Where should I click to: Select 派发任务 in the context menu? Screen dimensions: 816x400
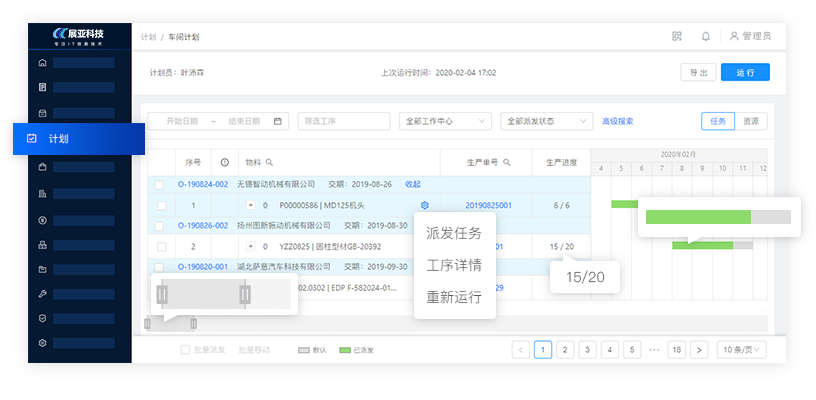coord(454,233)
